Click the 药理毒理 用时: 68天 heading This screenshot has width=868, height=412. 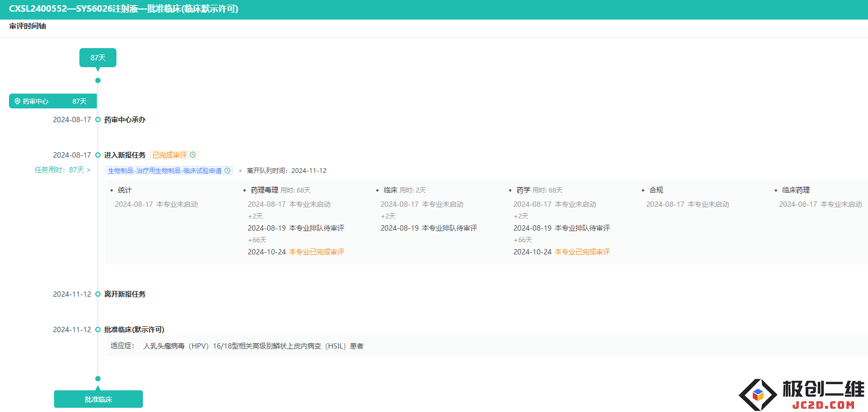[281, 190]
